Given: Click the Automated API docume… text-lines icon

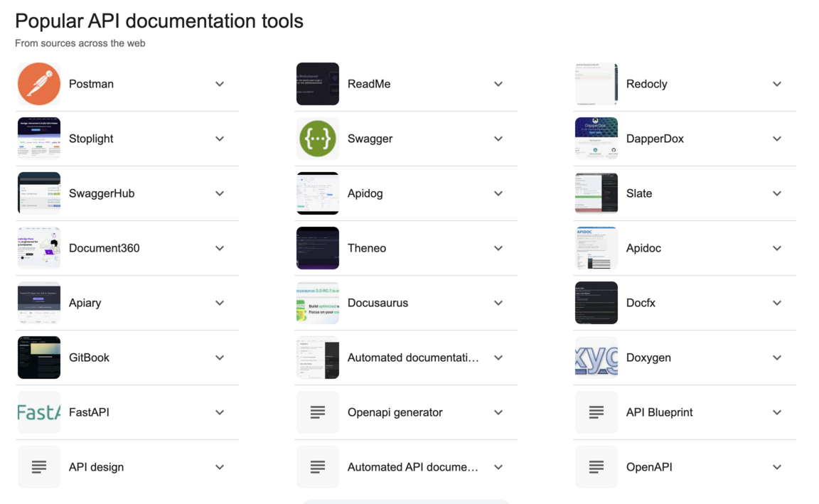Looking at the screenshot, I should [318, 467].
